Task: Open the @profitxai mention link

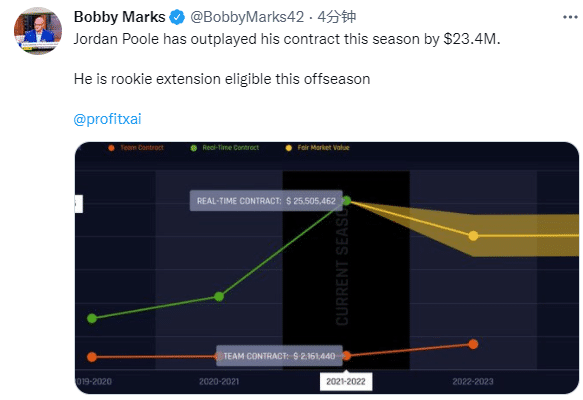Action: pyautogui.click(x=107, y=119)
